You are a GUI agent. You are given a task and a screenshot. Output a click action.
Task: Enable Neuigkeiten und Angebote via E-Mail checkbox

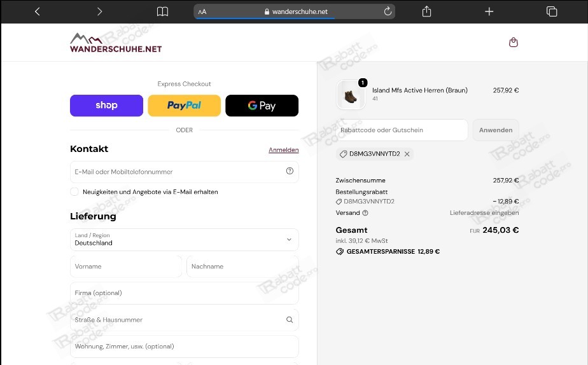[74, 192]
